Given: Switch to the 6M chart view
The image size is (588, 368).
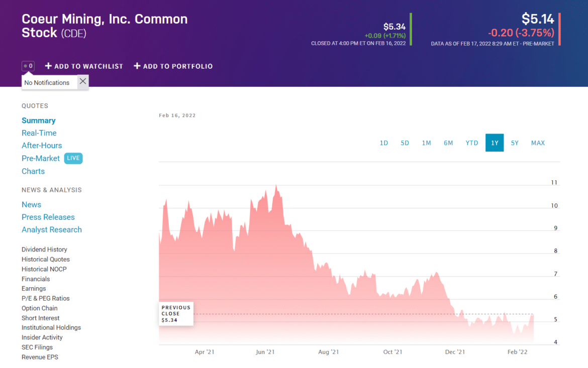Looking at the screenshot, I should click(448, 143).
